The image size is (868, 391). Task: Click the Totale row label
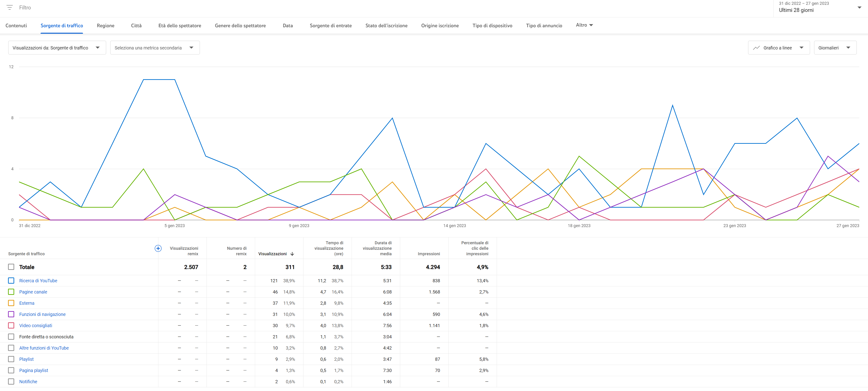click(27, 267)
